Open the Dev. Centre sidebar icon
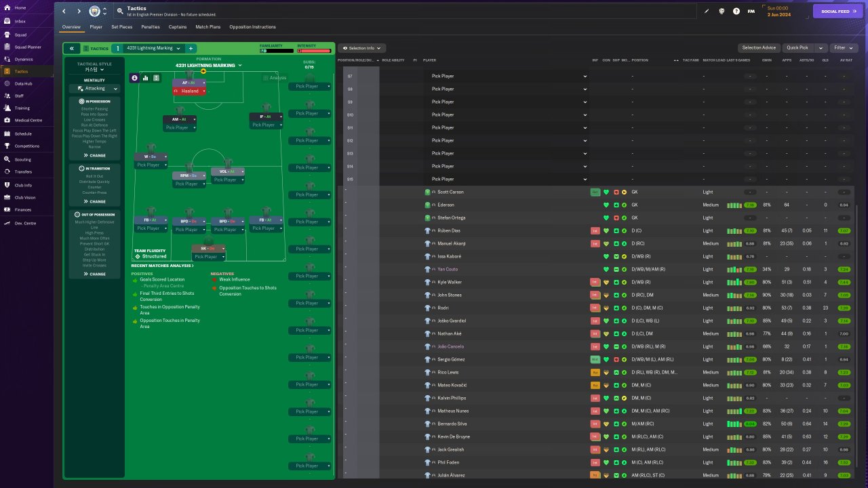This screenshot has width=868, height=488. pos(7,223)
